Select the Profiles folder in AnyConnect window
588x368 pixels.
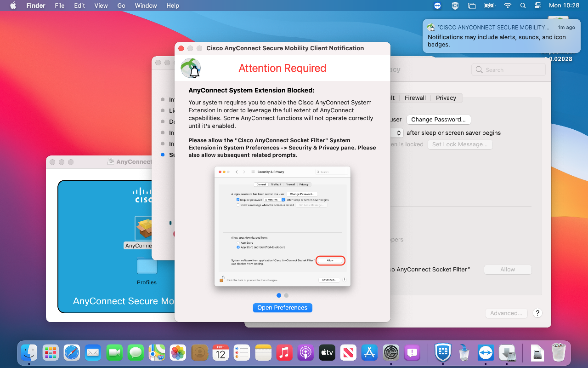[147, 266]
